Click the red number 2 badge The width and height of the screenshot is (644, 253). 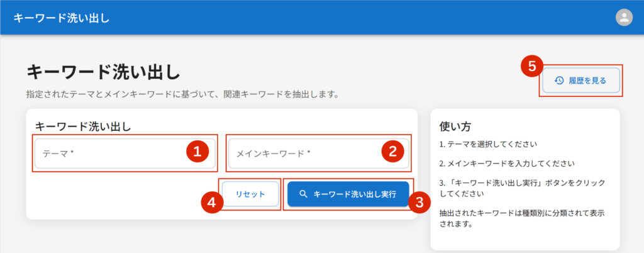[392, 151]
